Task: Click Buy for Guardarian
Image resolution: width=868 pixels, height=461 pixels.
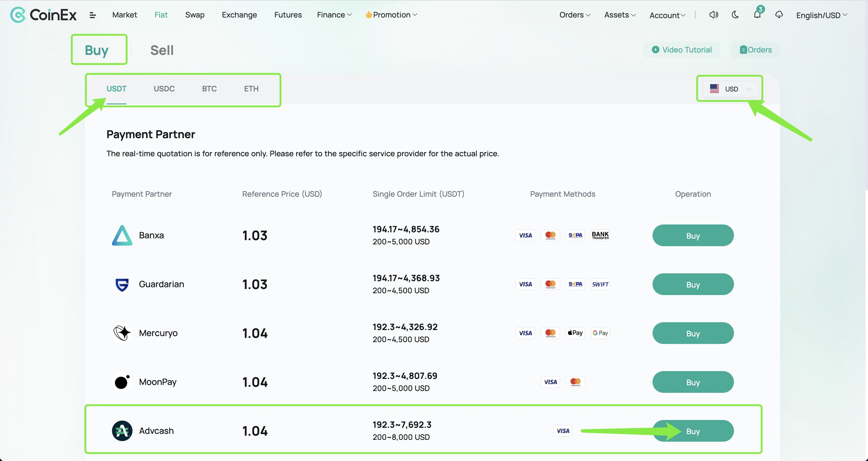Action: 693,284
